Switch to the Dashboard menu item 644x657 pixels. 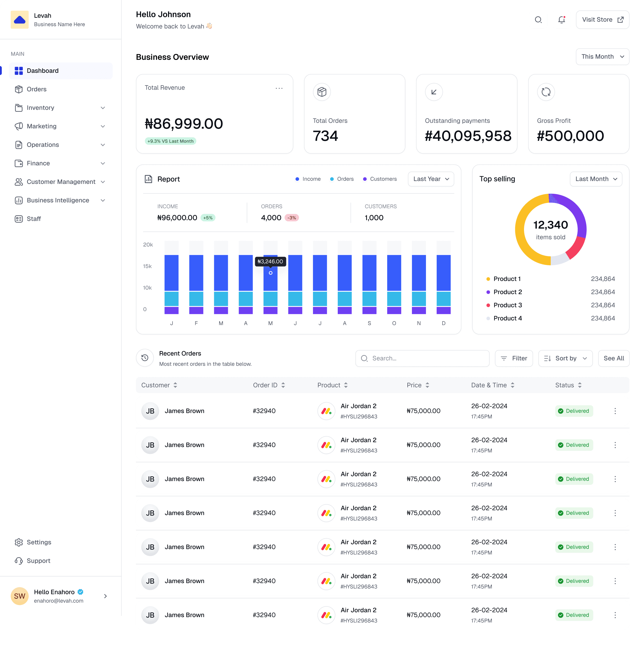pyautogui.click(x=42, y=70)
